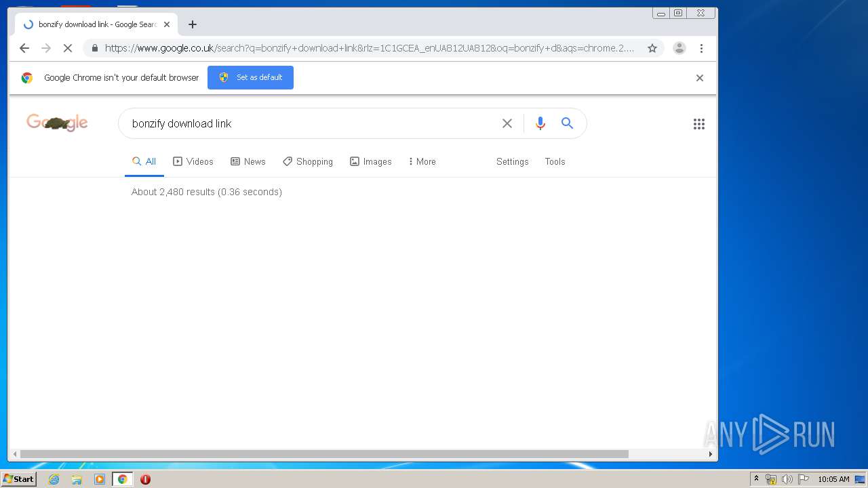The width and height of the screenshot is (868, 488).
Task: Select Chrome in the taskbar
Action: pyautogui.click(x=123, y=479)
